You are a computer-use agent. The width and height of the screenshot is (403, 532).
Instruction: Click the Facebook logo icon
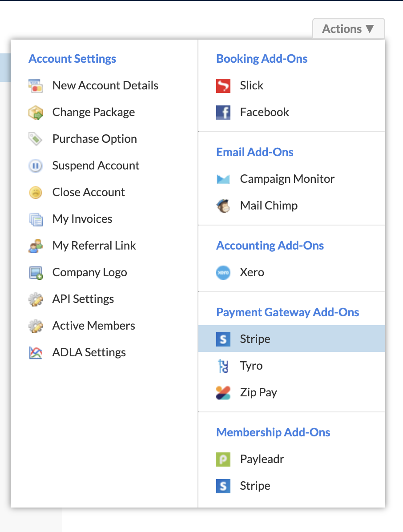[x=223, y=112]
